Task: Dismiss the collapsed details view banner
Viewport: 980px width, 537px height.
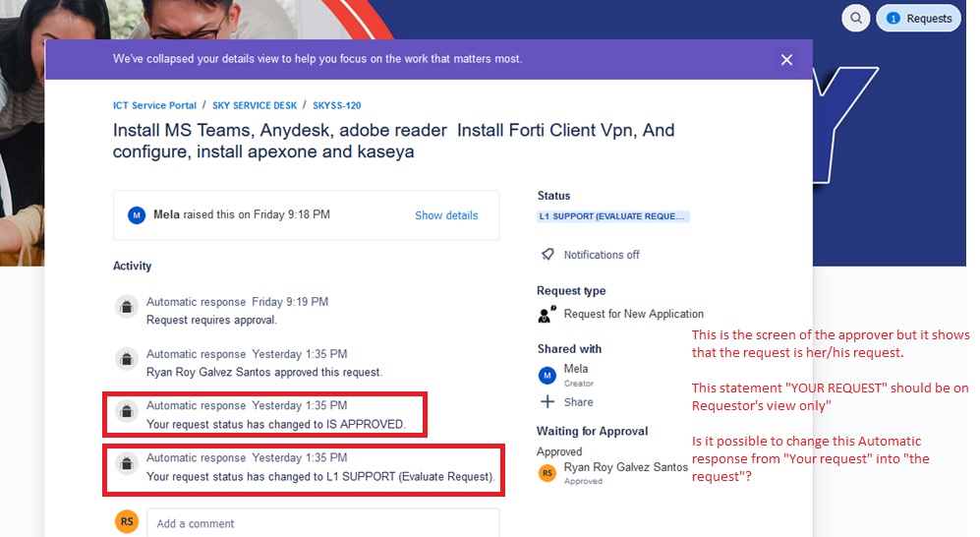Action: point(786,59)
